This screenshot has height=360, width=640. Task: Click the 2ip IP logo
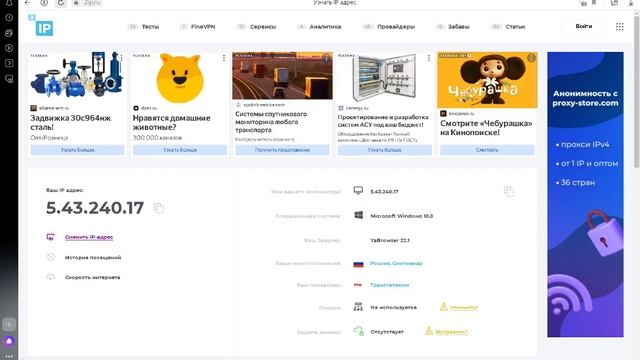(x=41, y=25)
